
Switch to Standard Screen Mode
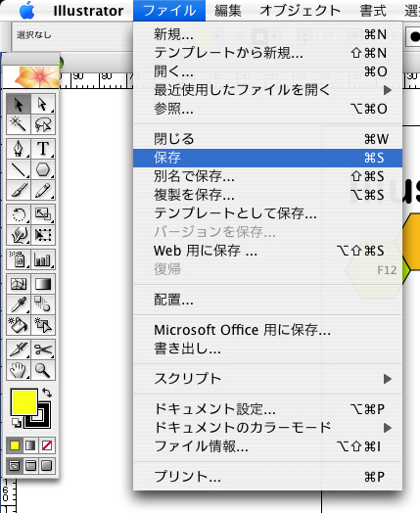(x=15, y=465)
